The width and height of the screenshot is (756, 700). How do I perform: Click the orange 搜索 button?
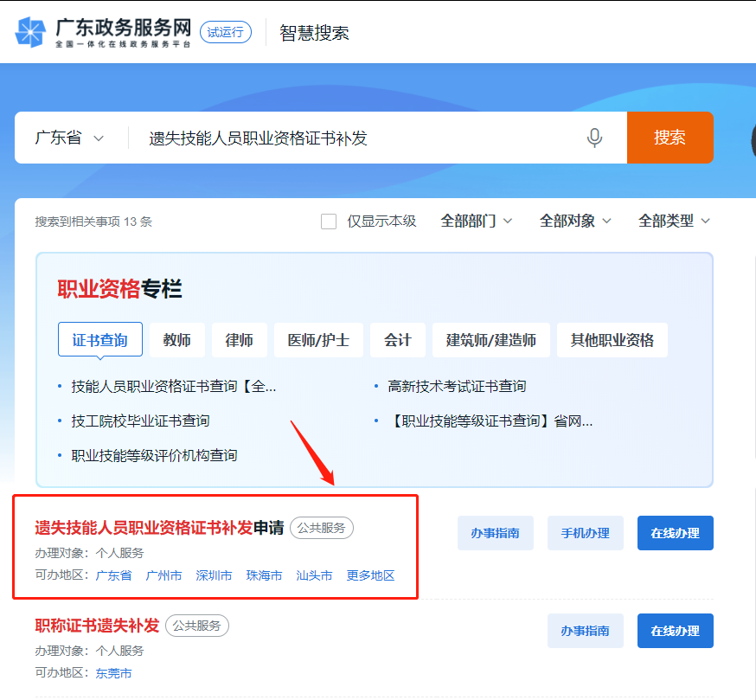pos(670,138)
